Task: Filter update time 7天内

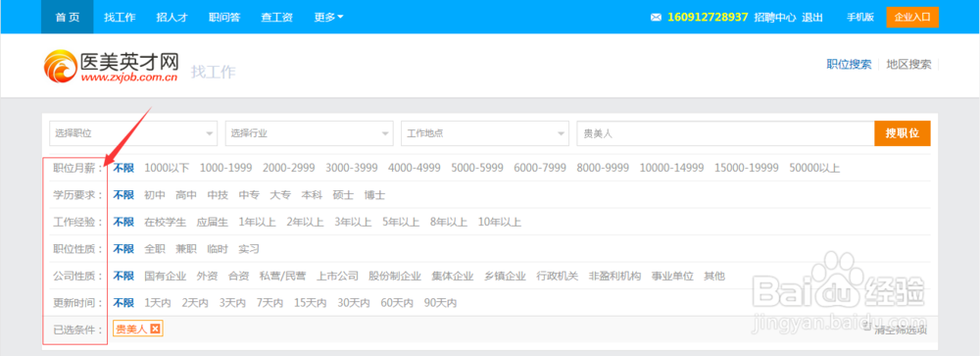Action: tap(269, 303)
